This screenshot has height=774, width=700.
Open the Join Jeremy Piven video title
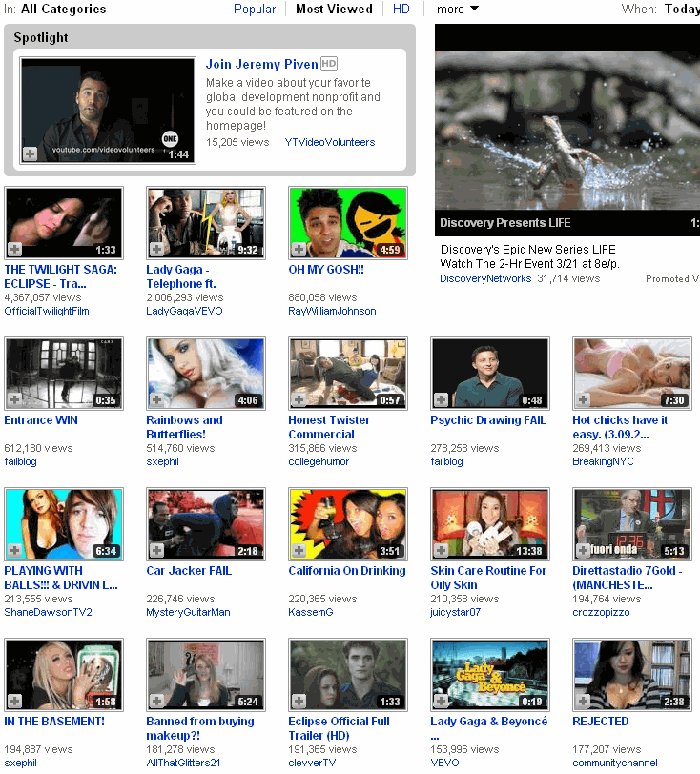point(262,64)
